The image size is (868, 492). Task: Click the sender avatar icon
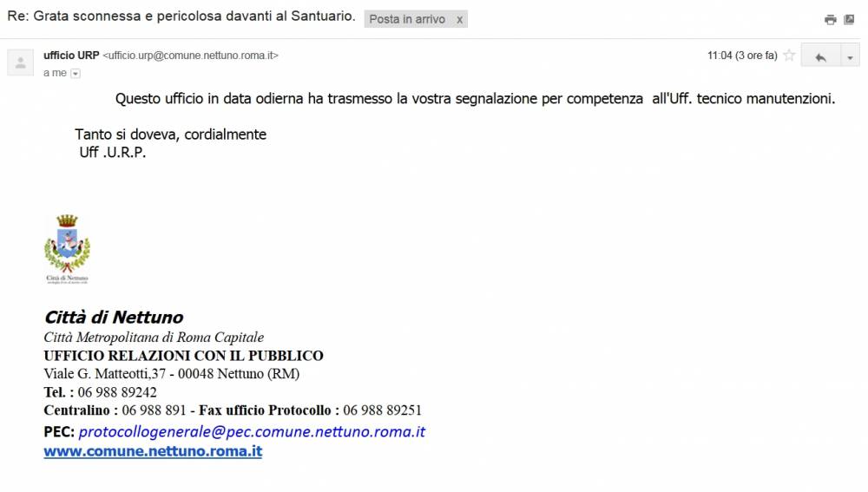21,62
